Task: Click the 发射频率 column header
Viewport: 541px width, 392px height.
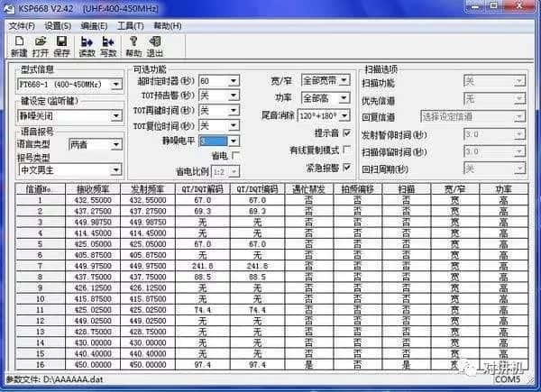Action: tap(148, 189)
